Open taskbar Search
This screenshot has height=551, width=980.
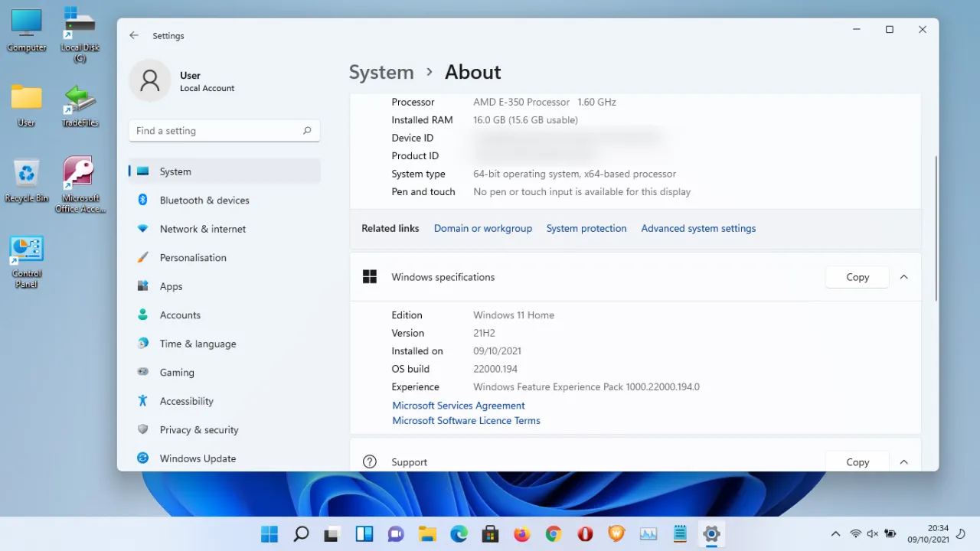[301, 534]
